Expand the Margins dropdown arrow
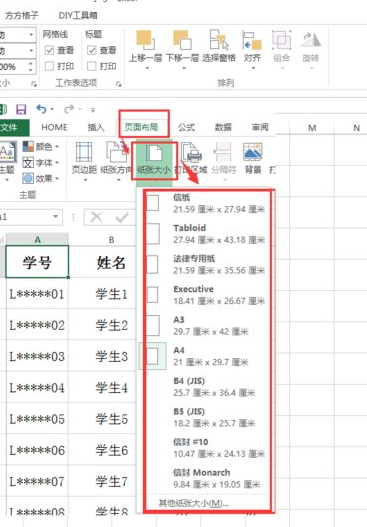The width and height of the screenshot is (367, 527). (85, 180)
